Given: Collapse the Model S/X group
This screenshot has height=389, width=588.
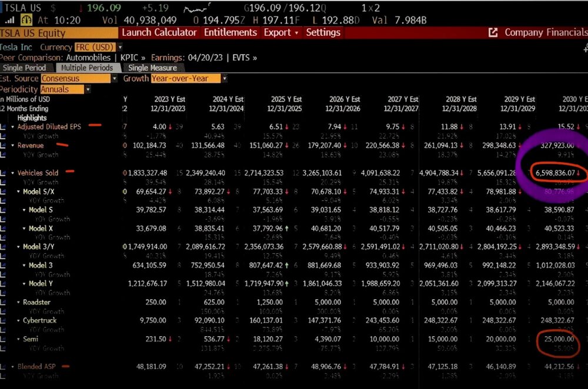Looking at the screenshot, I should click(x=18, y=192).
